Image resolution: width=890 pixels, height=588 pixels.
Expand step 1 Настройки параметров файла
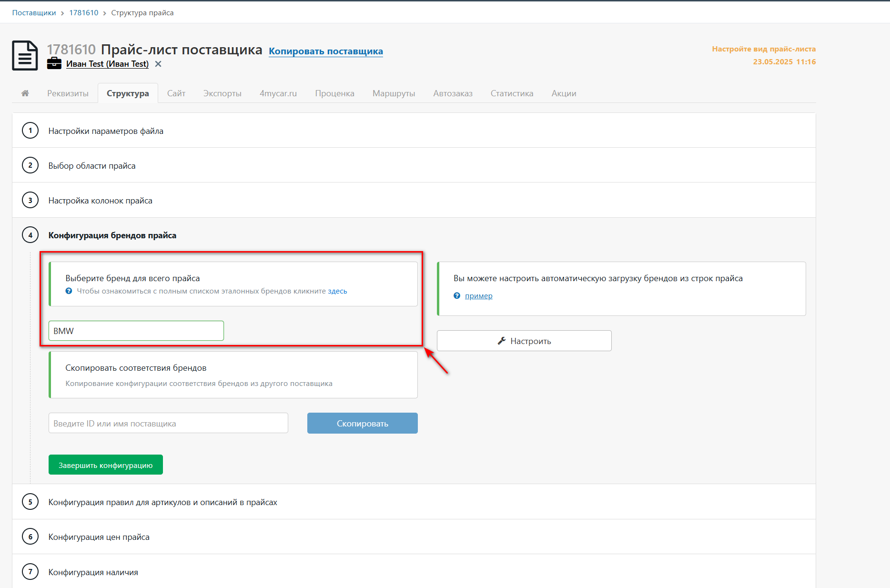[414, 131]
